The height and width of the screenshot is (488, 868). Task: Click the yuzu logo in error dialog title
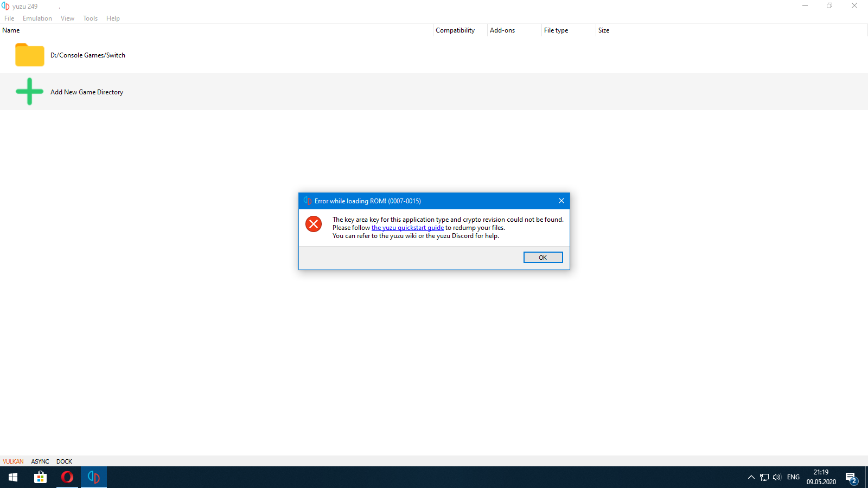[x=308, y=201]
